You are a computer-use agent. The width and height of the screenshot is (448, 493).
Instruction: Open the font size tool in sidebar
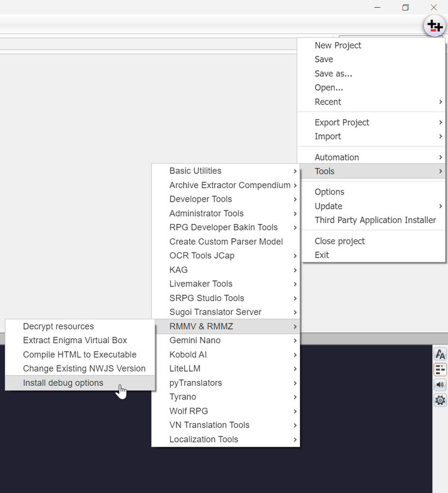pyautogui.click(x=440, y=354)
